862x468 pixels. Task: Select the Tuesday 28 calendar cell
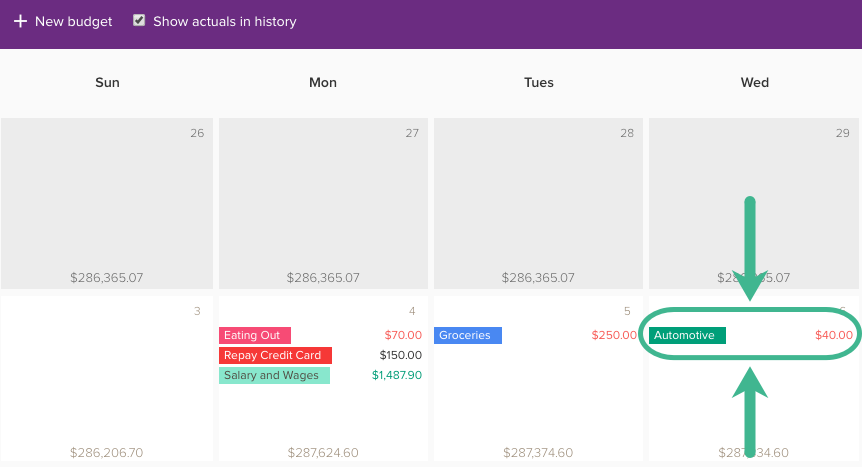(x=538, y=203)
